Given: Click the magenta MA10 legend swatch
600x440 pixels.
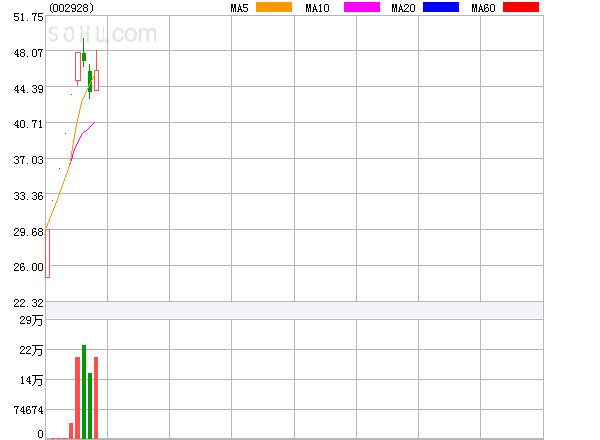Looking at the screenshot, I should [362, 7].
